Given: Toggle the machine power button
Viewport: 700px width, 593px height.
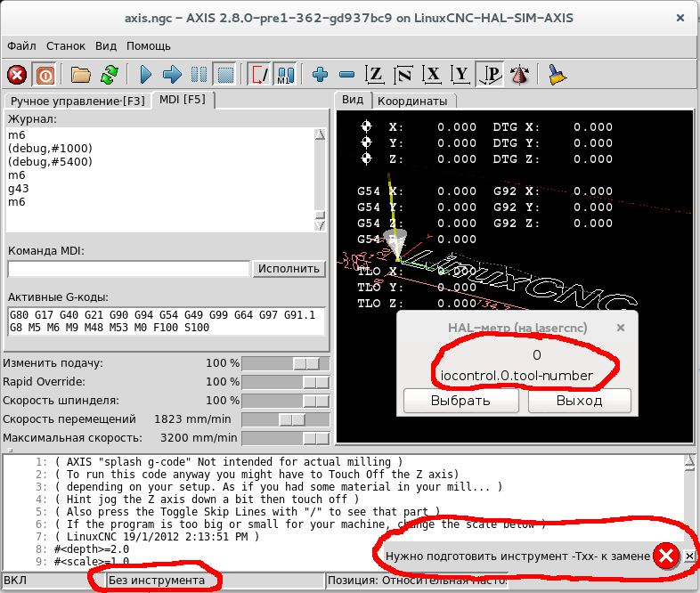Looking at the screenshot, I should click(x=45, y=75).
